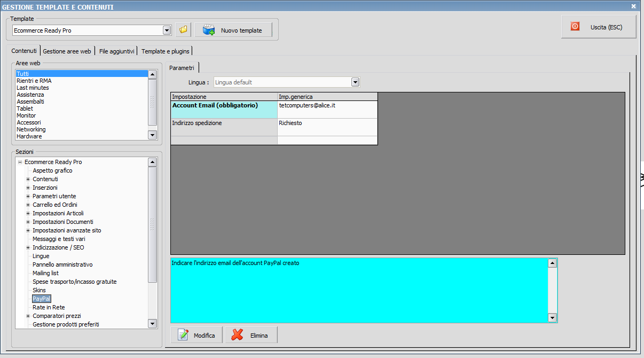Select Pannello amministrativo section

pos(62,264)
